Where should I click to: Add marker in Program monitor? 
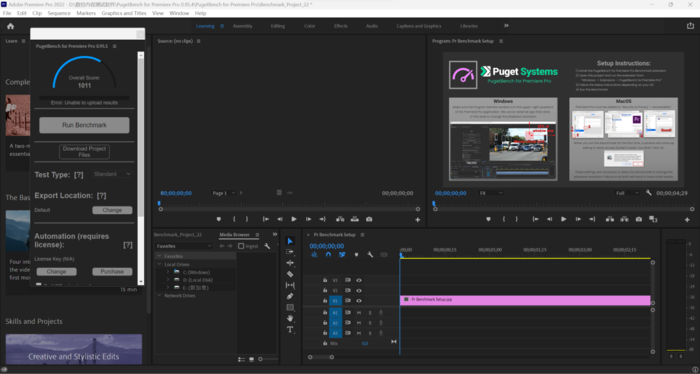[488, 219]
